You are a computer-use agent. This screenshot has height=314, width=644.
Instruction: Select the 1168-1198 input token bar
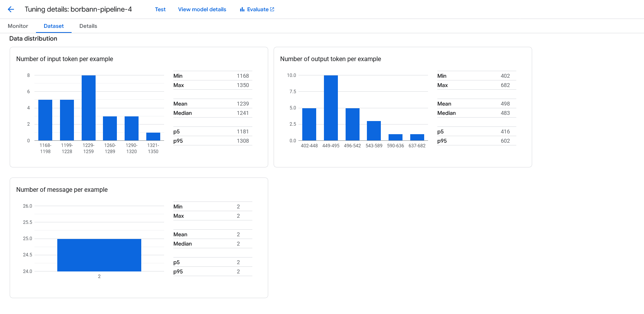click(x=45, y=120)
